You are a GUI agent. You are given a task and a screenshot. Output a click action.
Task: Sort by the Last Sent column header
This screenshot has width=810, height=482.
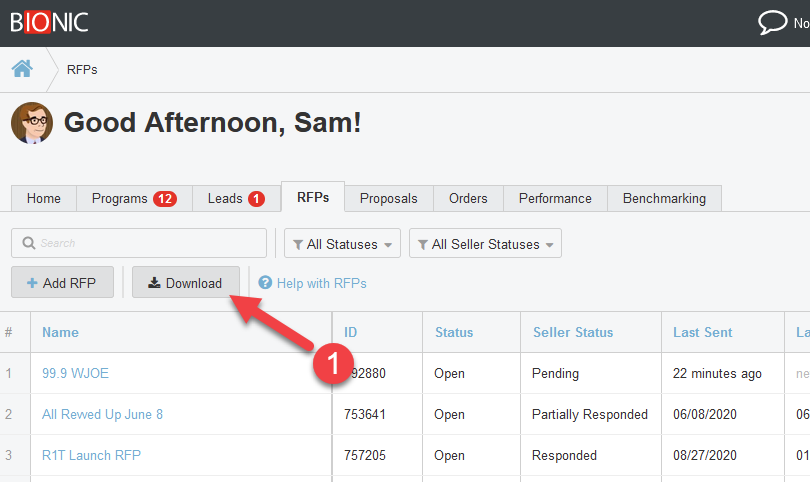(704, 332)
